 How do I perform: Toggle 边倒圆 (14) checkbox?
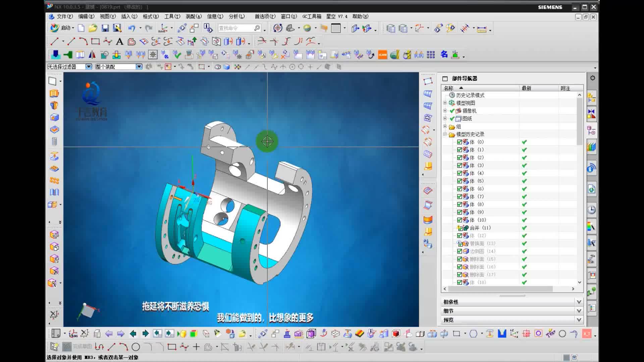[x=460, y=251]
